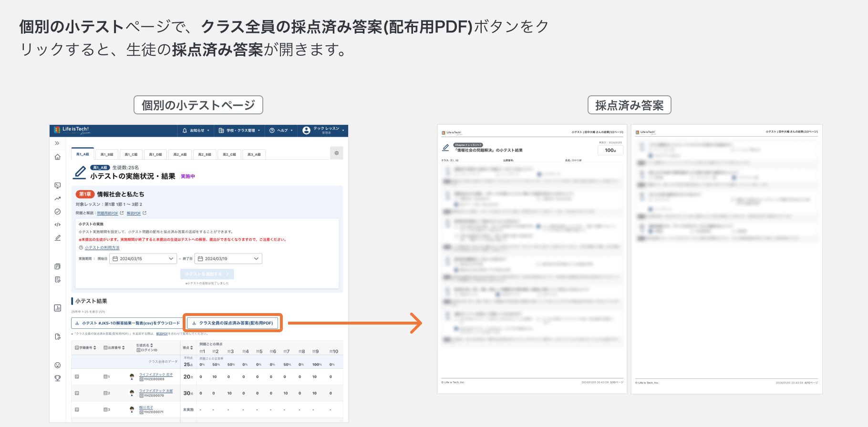The image size is (868, 427).
Task: Open the smiley face icon in sidebar
Action: [57, 365]
